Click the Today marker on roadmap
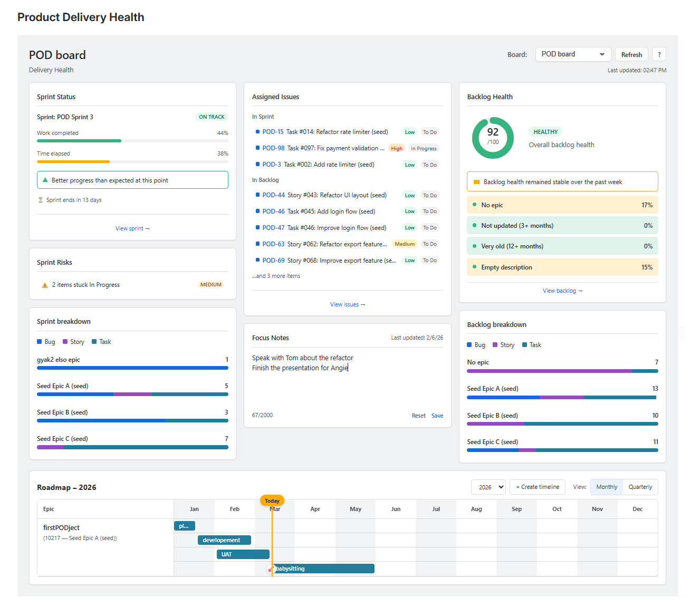 click(272, 500)
